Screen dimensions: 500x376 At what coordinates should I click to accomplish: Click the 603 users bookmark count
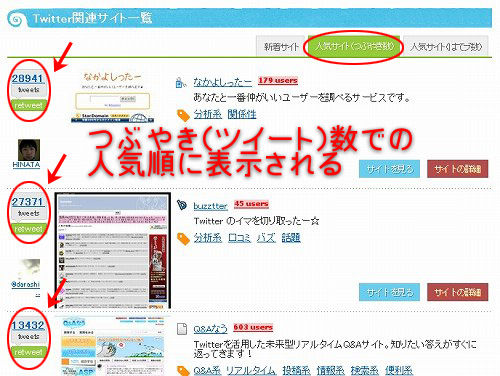pos(253,327)
